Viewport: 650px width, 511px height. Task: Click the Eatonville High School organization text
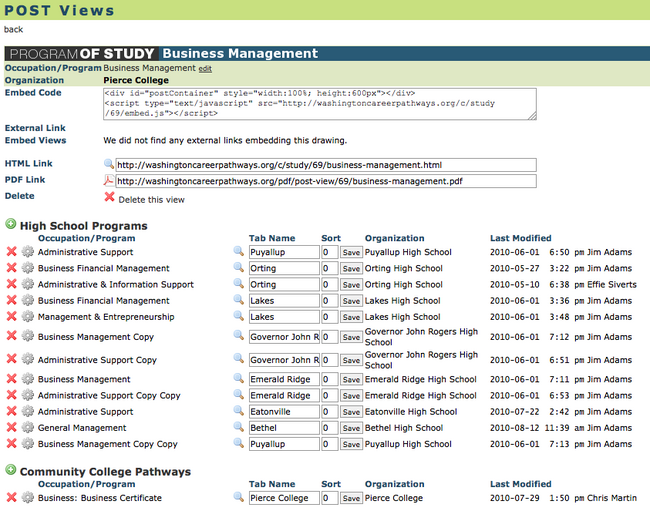pyautogui.click(x=411, y=412)
